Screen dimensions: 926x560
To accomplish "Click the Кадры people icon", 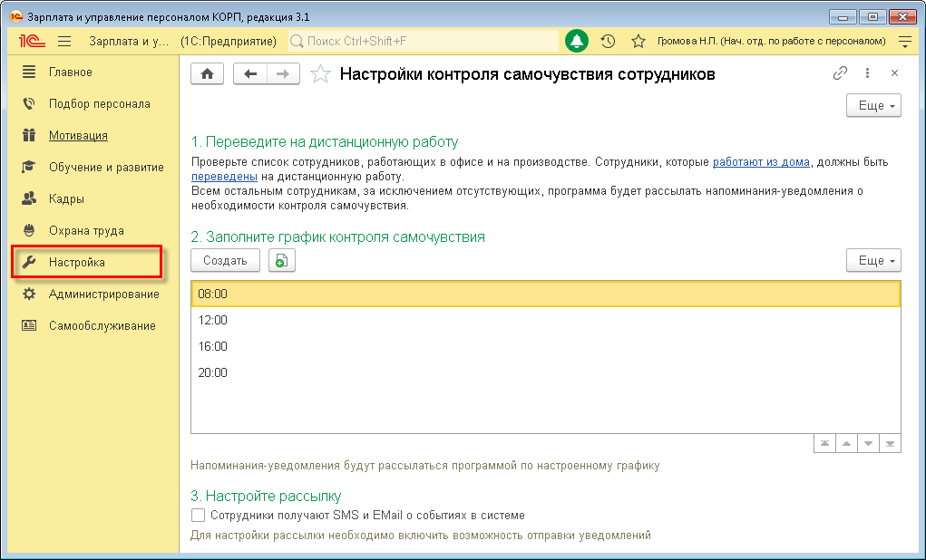I will point(29,198).
